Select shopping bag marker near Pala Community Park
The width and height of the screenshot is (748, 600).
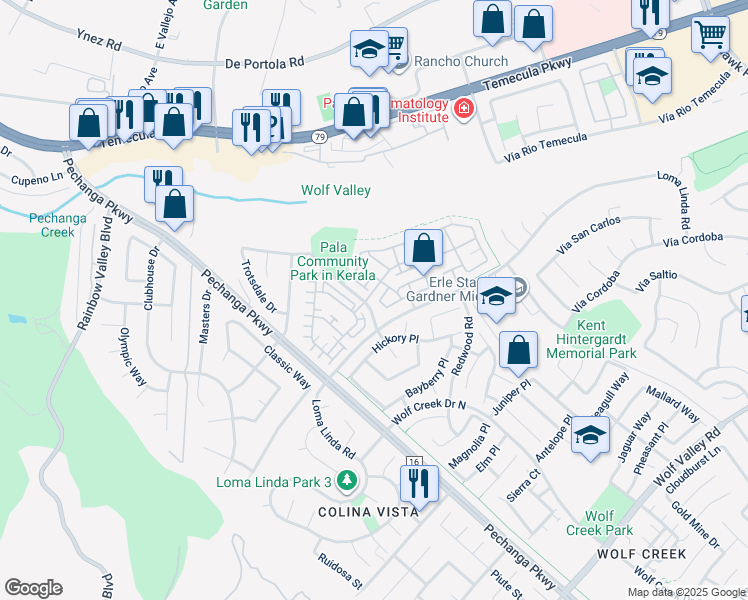coord(424,249)
